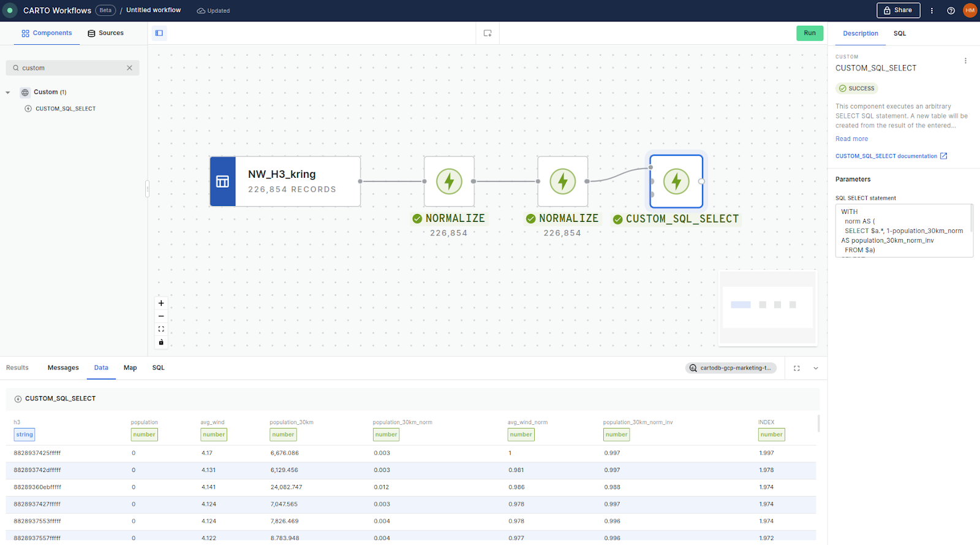Open CUSTOM_SQL_SELECT documentation link
This screenshot has width=980, height=545.
[891, 156]
